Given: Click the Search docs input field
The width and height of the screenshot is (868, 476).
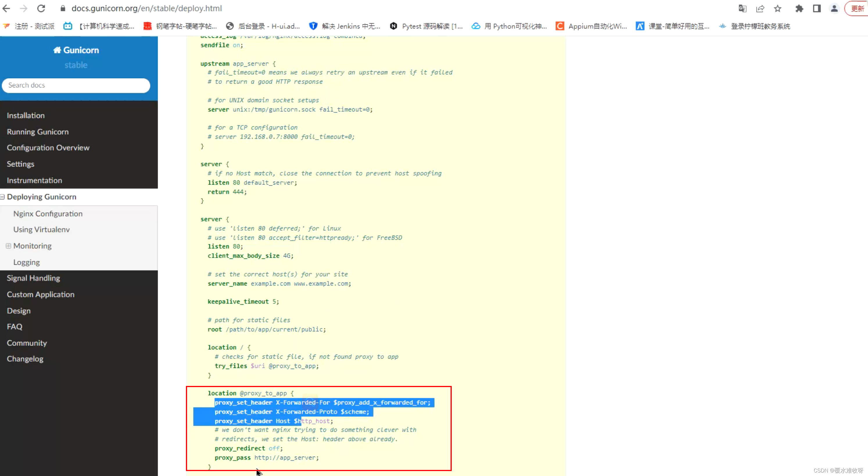Looking at the screenshot, I should 76,85.
